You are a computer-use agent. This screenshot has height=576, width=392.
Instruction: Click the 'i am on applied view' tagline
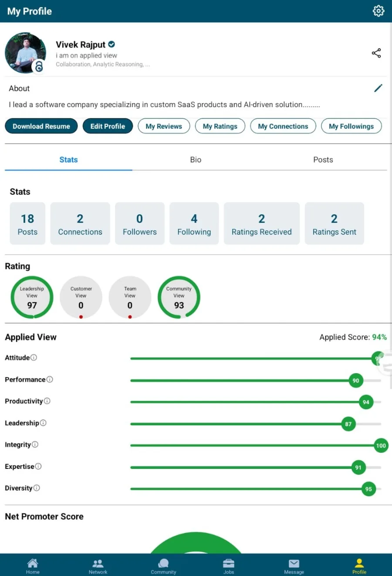(86, 55)
